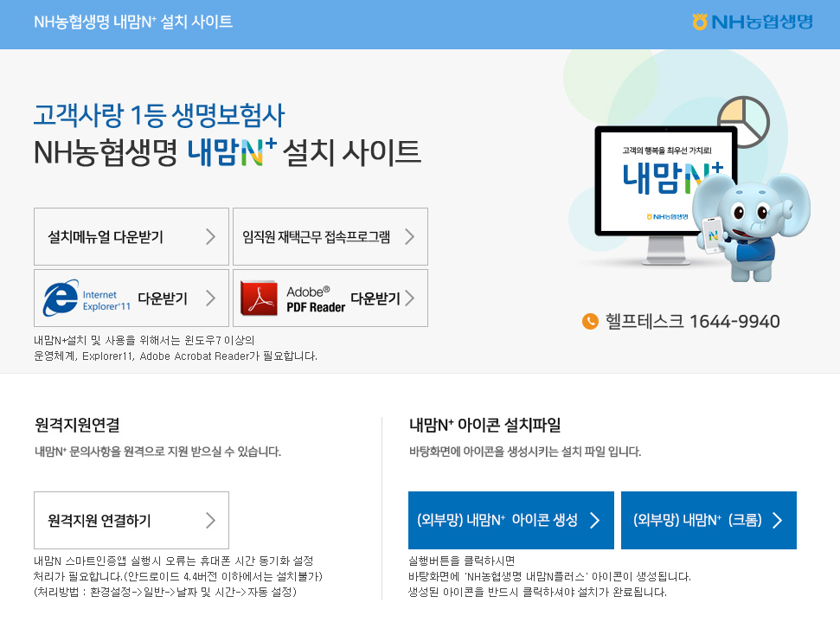This screenshot has height=635, width=840.
Task: Click header title NH농협생명 내맘N+ 설치 사이트
Action: (x=133, y=22)
